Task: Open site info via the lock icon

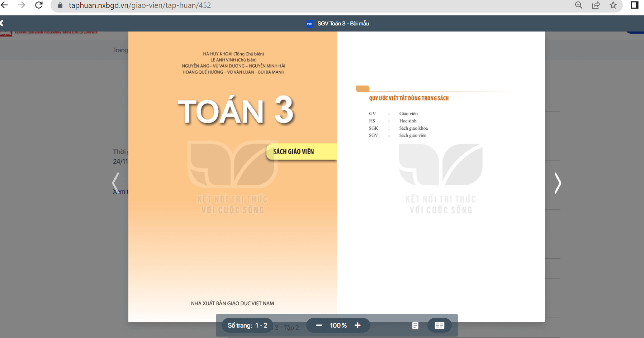Action: (x=60, y=5)
